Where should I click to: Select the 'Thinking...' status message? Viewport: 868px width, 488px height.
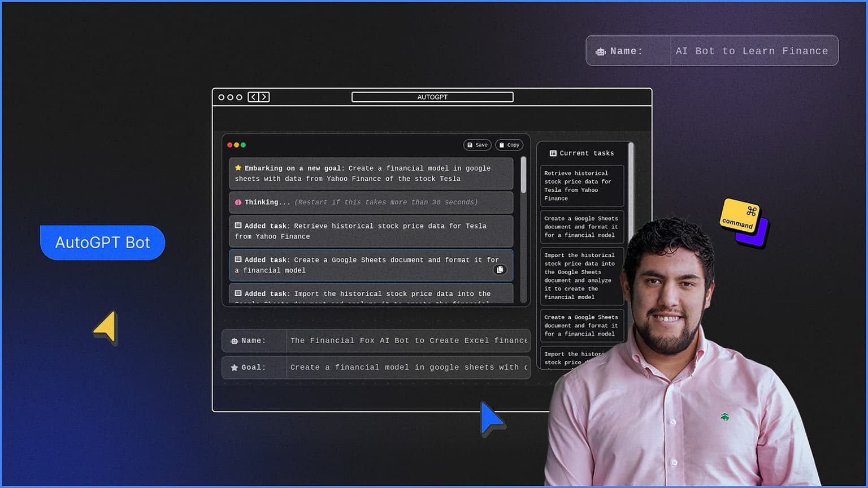point(371,202)
